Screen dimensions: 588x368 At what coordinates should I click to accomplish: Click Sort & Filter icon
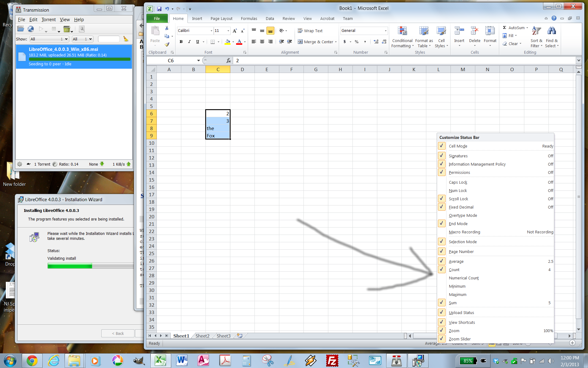(x=536, y=37)
